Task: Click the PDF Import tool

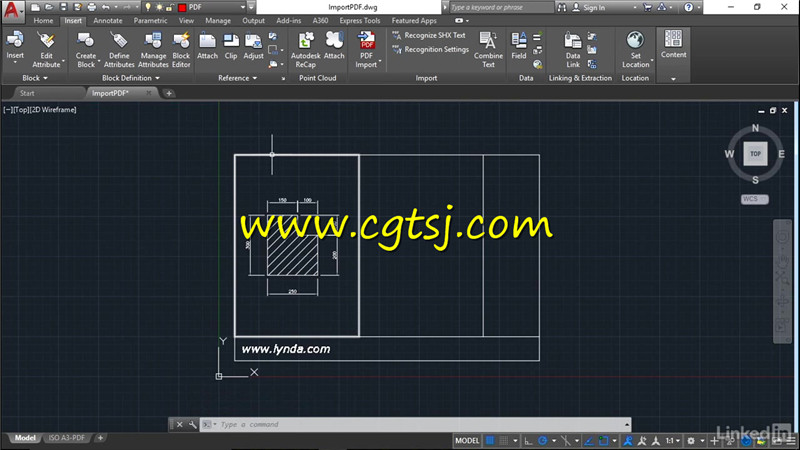Action: pos(366,49)
